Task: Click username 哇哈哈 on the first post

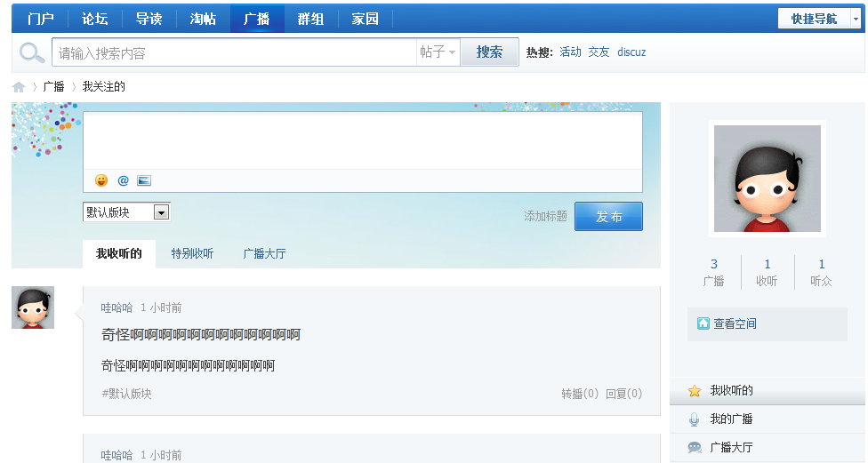Action: coord(117,307)
